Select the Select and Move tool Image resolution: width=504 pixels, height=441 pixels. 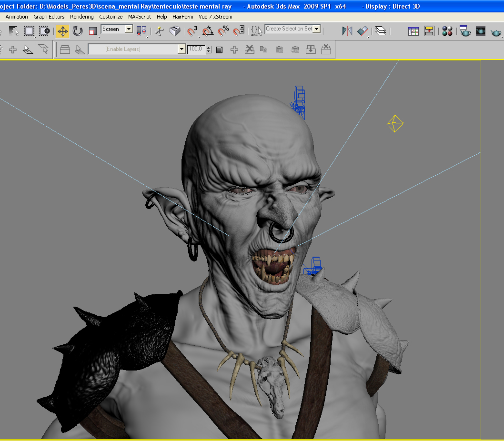(62, 31)
